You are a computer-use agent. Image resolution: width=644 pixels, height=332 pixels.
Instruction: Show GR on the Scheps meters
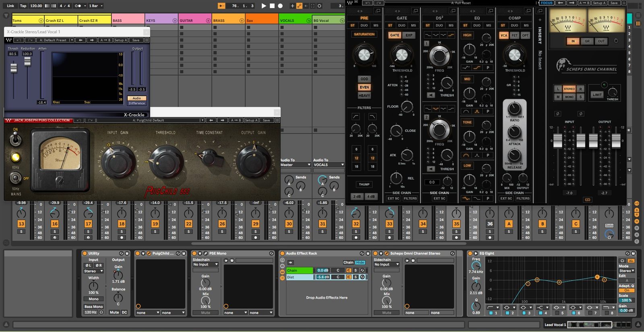click(x=587, y=41)
